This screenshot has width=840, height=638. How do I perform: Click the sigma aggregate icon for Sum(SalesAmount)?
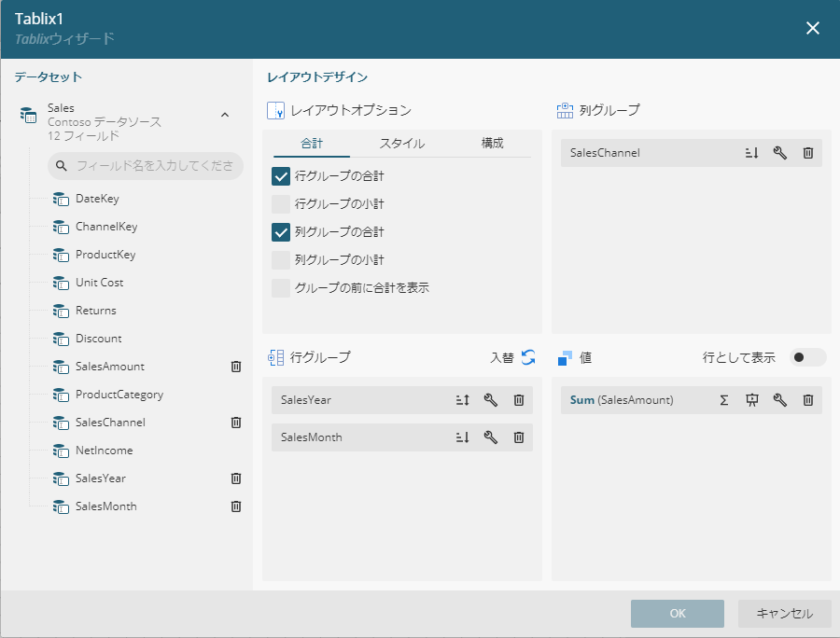click(x=723, y=400)
